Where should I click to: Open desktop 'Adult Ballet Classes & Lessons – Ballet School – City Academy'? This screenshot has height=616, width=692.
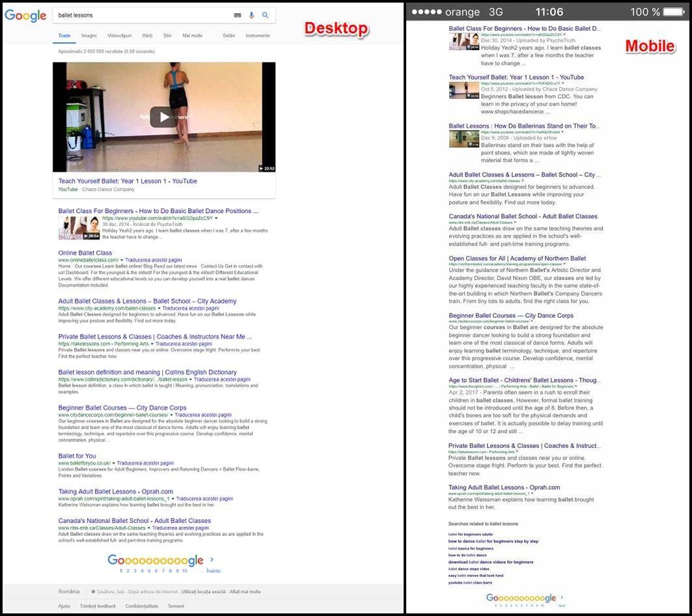tap(147, 301)
